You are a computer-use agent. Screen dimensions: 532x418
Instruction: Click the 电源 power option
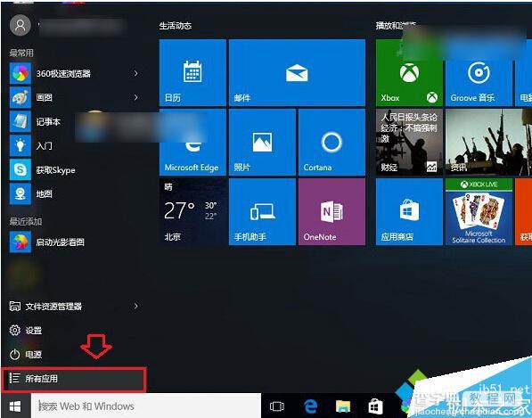pos(26,355)
